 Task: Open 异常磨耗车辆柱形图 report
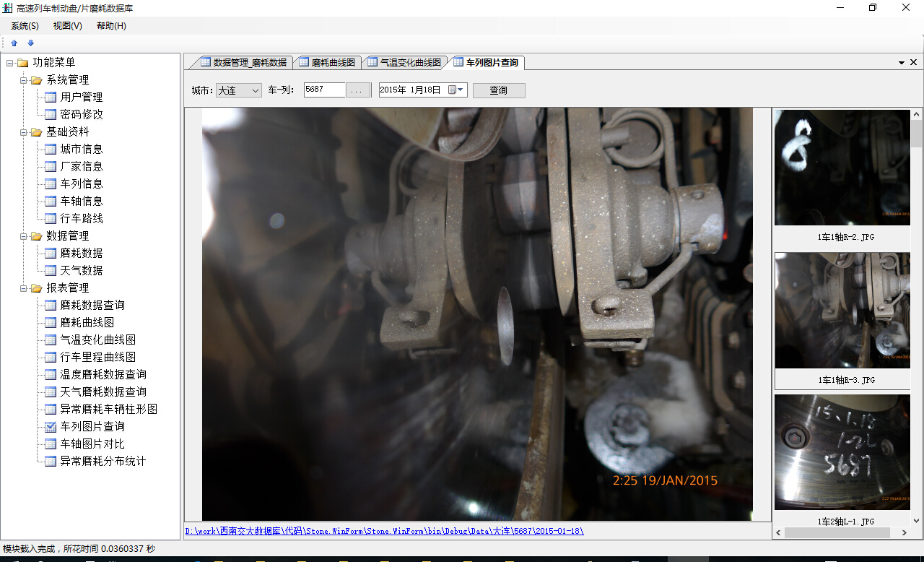click(x=108, y=409)
